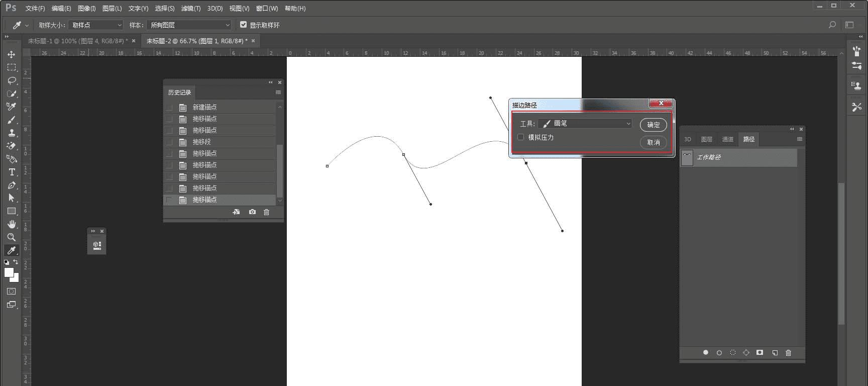
Task: Select the Lasso tool
Action: click(x=12, y=80)
